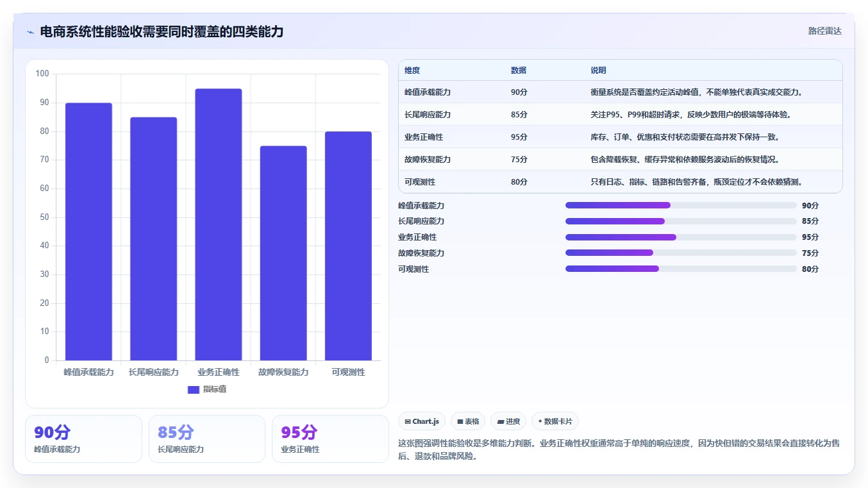Click the 故障恢复能力 bar in the chart
Screen dimensions: 868x488
click(283, 253)
